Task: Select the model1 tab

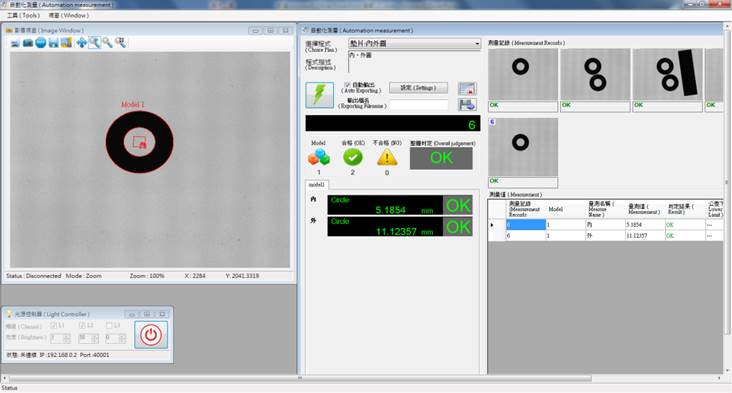Action: (x=317, y=185)
